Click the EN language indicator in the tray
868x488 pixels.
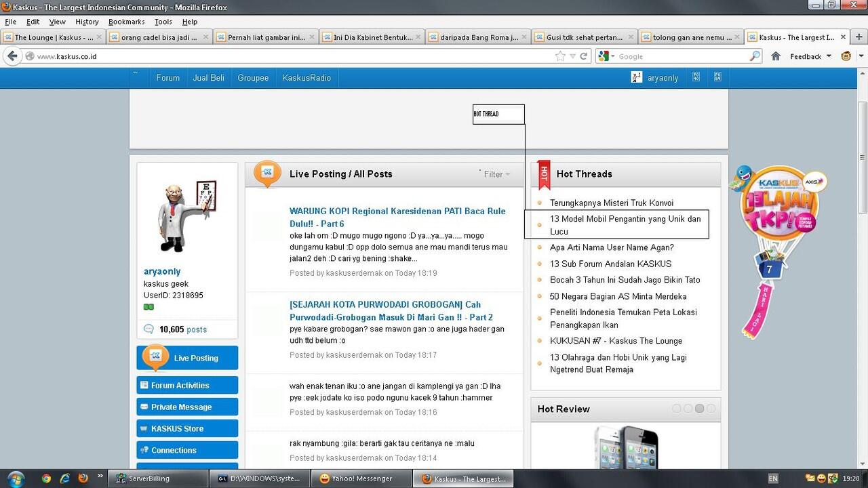coord(773,479)
